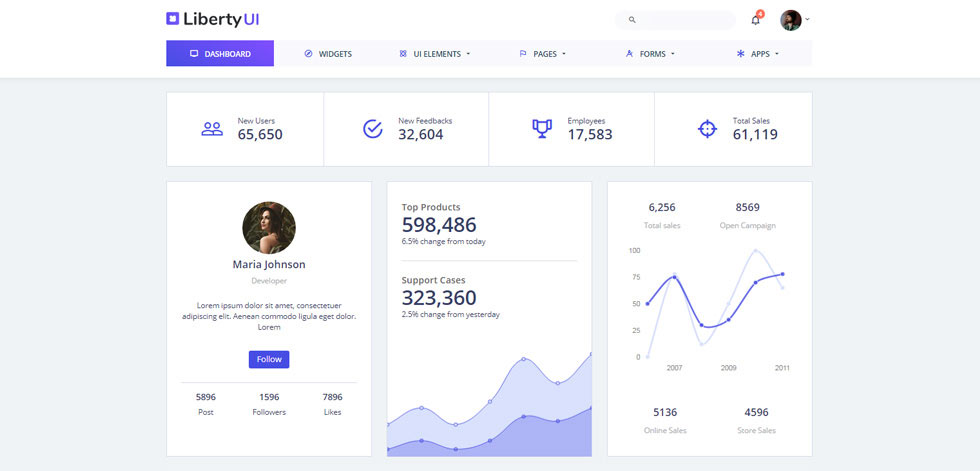Expand Apps dropdown arrow
Viewport: 980px width, 471px height.
click(777, 54)
